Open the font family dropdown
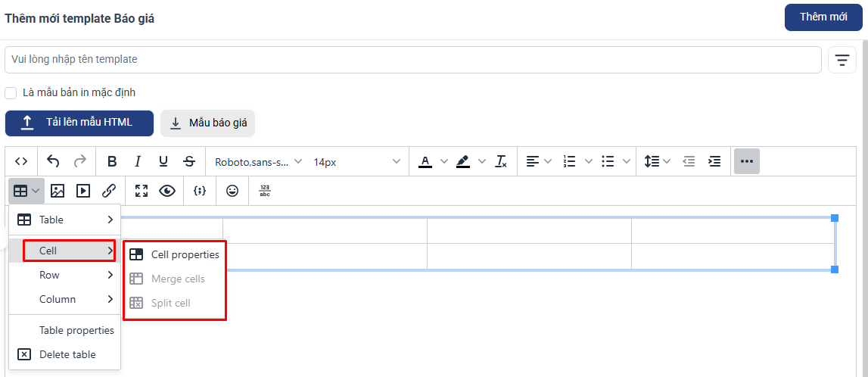The image size is (868, 377). (x=258, y=161)
